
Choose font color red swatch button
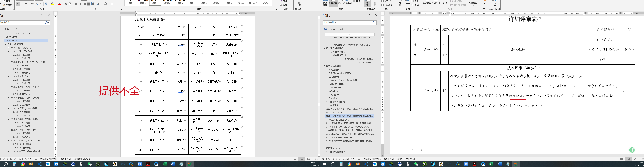[x=59, y=4]
